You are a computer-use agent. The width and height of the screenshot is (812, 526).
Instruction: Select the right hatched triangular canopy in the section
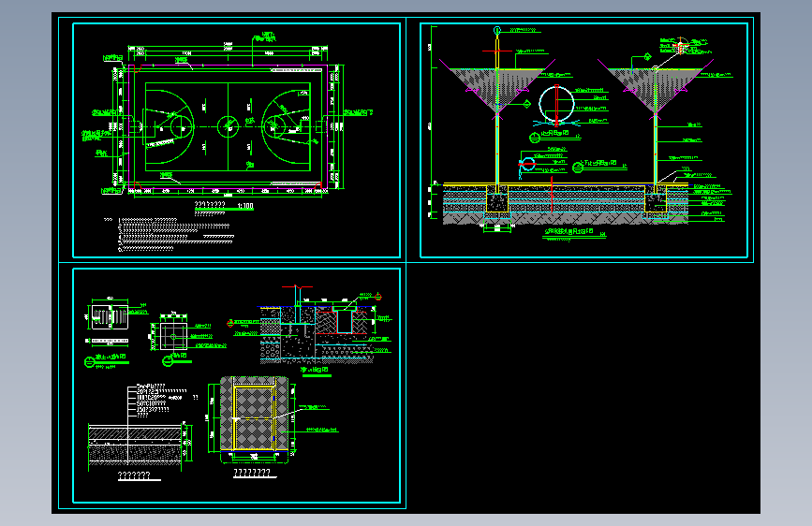pos(656,89)
